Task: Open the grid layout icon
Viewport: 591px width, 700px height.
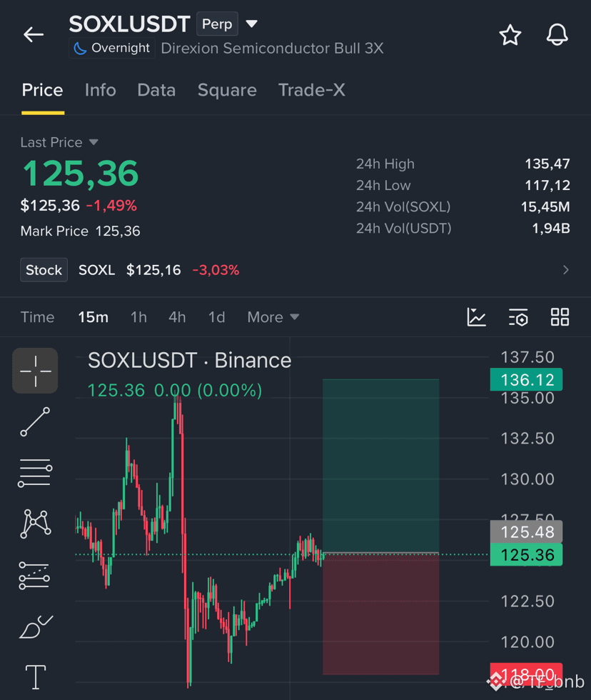Action: [x=560, y=317]
